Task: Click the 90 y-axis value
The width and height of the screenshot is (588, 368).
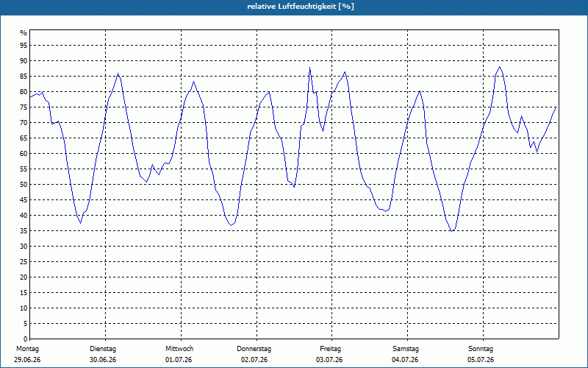Action: [x=24, y=61]
